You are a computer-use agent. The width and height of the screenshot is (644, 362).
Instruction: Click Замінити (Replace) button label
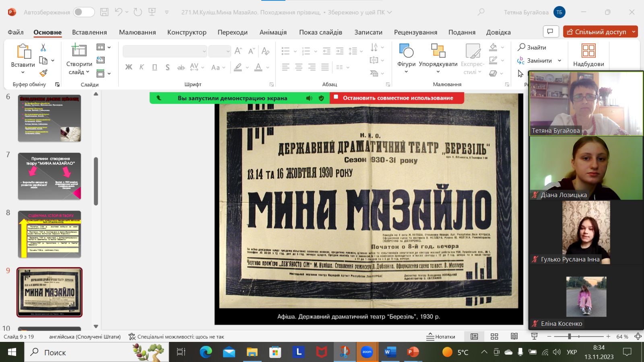pyautogui.click(x=539, y=60)
